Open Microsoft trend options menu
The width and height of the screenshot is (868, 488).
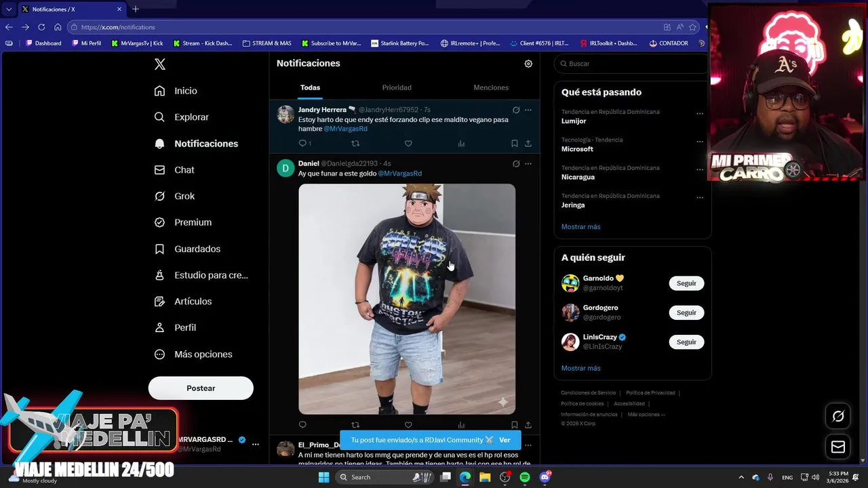[x=700, y=142]
